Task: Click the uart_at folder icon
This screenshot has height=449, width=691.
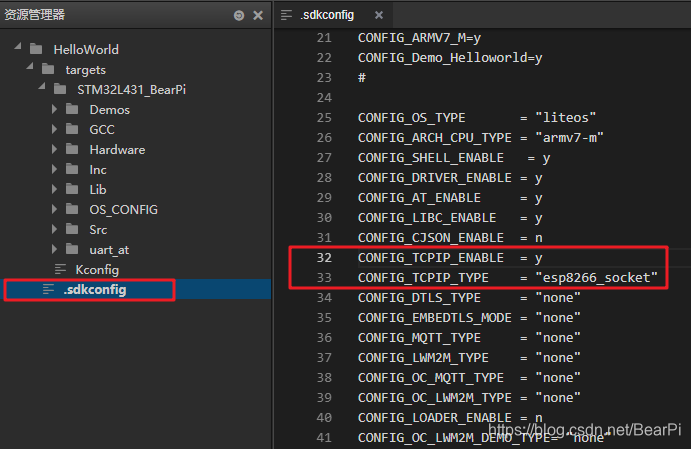Action: pyautogui.click(x=72, y=249)
